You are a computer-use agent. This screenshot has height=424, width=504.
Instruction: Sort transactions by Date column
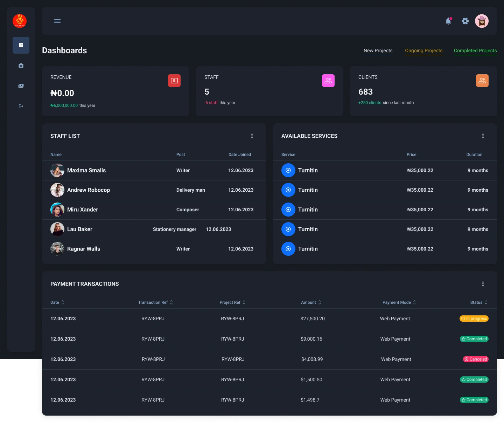pos(57,302)
